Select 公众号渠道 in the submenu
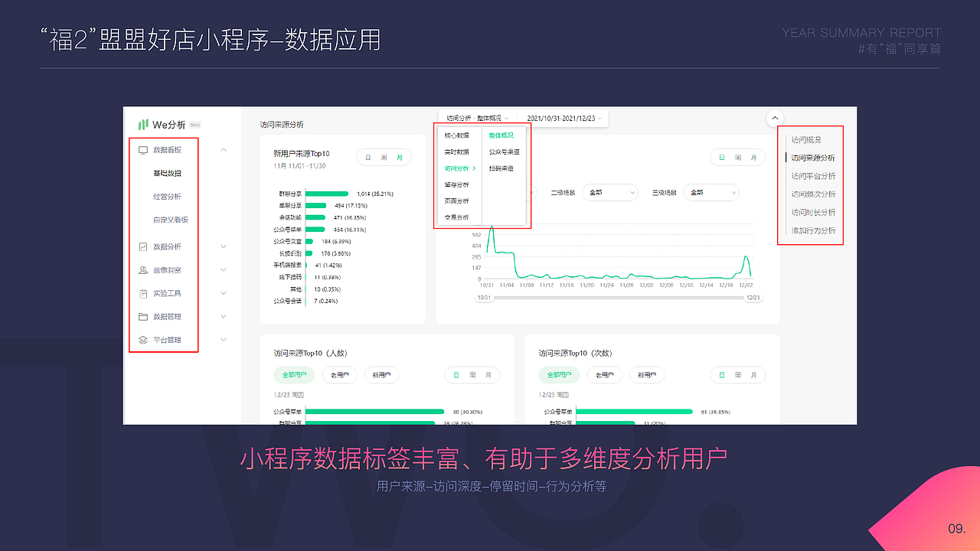 (x=505, y=152)
